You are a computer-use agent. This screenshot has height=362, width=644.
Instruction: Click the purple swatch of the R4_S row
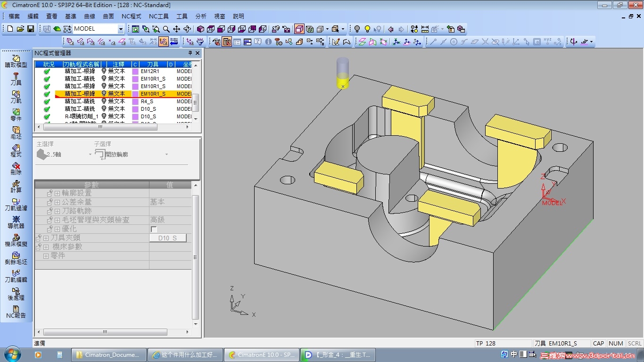pyautogui.click(x=135, y=101)
